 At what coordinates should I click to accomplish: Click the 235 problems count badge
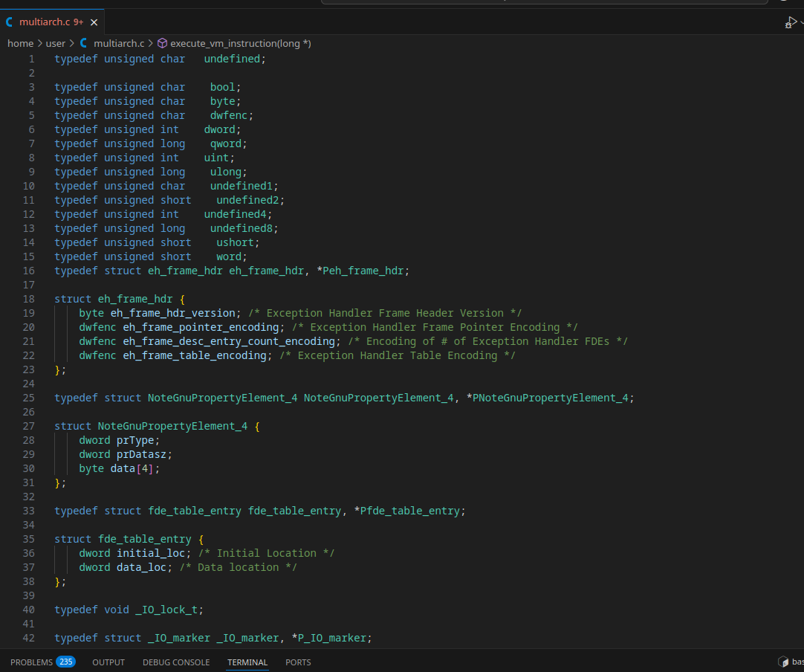(65, 662)
